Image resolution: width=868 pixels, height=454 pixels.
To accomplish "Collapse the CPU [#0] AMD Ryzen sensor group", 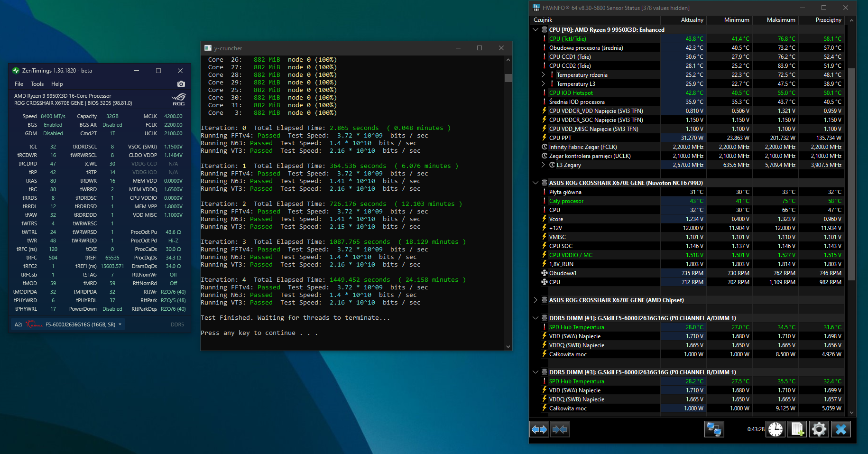I will (x=536, y=30).
